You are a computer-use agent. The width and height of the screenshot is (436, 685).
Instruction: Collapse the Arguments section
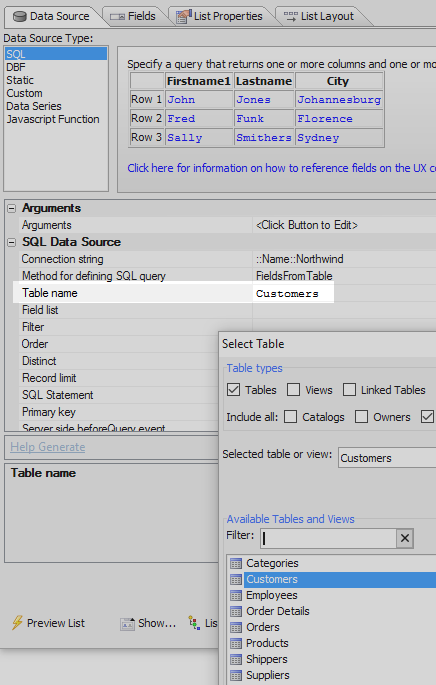pos(12,208)
